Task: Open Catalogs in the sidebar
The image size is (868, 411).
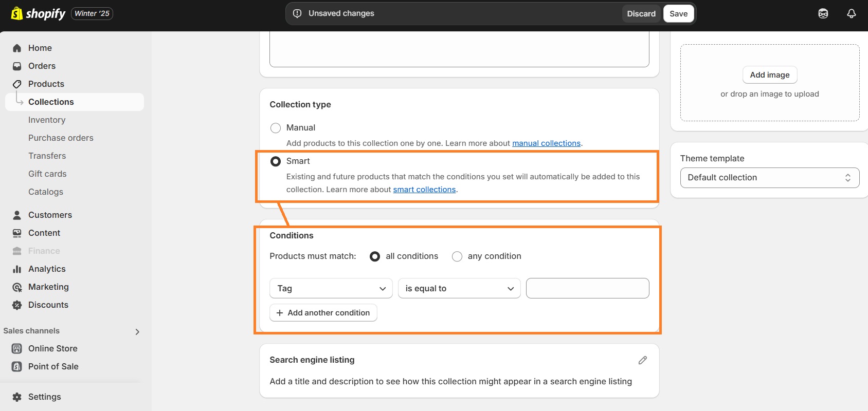Action: pyautogui.click(x=46, y=192)
